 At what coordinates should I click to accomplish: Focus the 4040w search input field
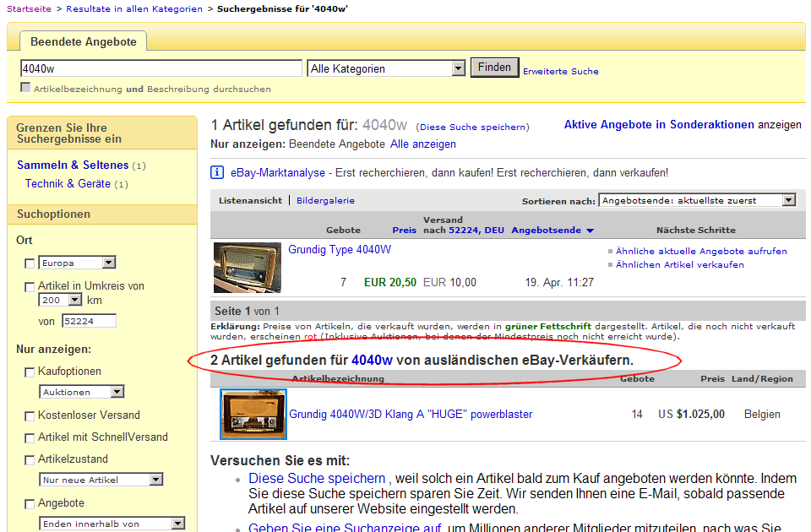tap(161, 68)
